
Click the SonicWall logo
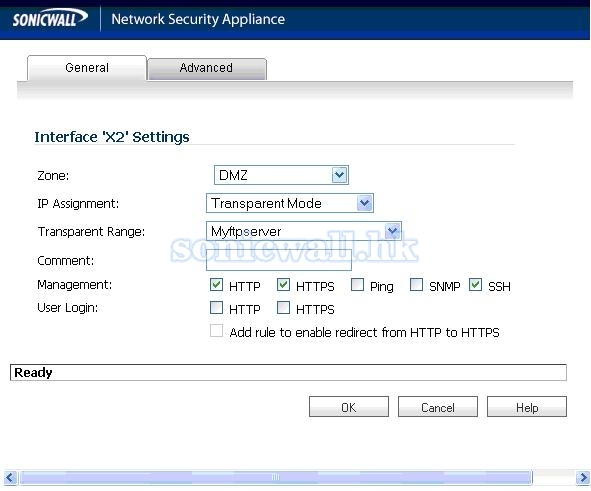[50, 18]
